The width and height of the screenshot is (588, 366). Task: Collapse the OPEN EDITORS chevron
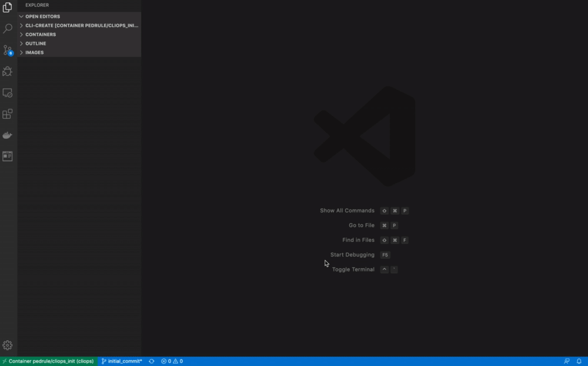[21, 16]
